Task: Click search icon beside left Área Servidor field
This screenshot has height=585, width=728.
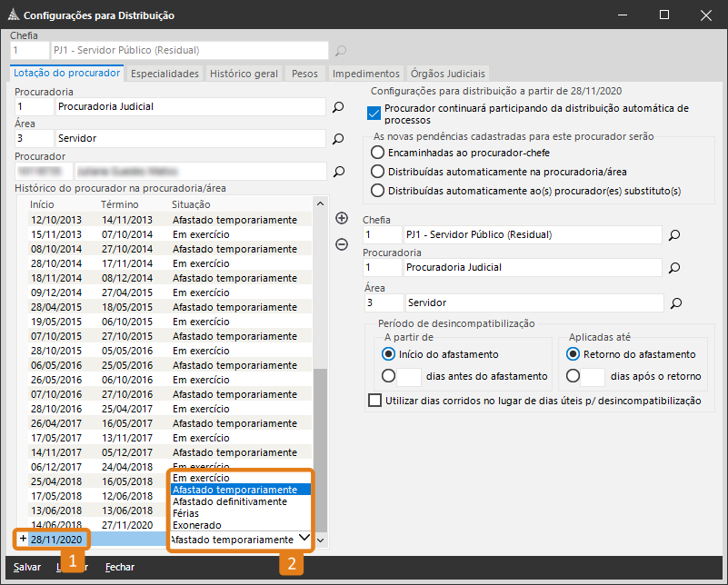Action: click(338, 139)
